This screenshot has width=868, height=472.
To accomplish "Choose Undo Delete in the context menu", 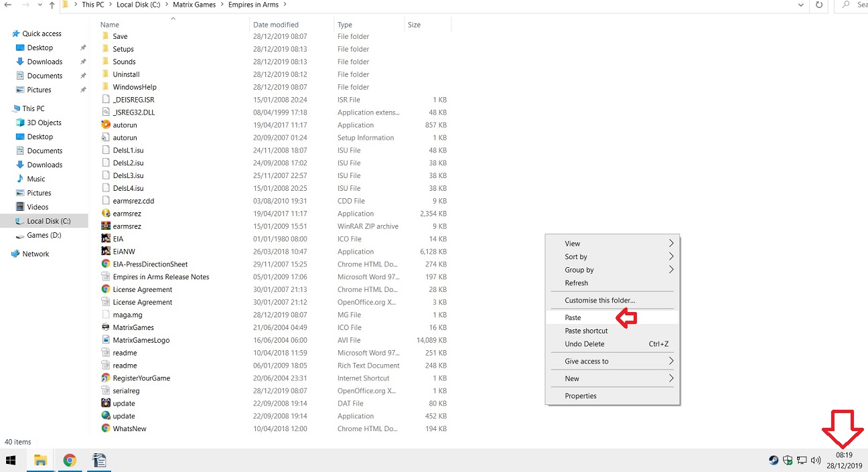I will pyautogui.click(x=612, y=344).
